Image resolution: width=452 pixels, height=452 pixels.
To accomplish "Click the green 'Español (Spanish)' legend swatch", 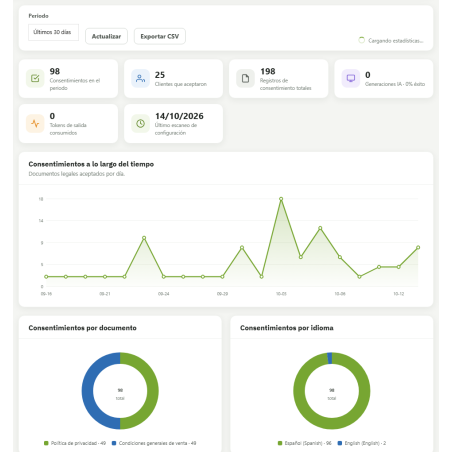I will click(x=280, y=443).
